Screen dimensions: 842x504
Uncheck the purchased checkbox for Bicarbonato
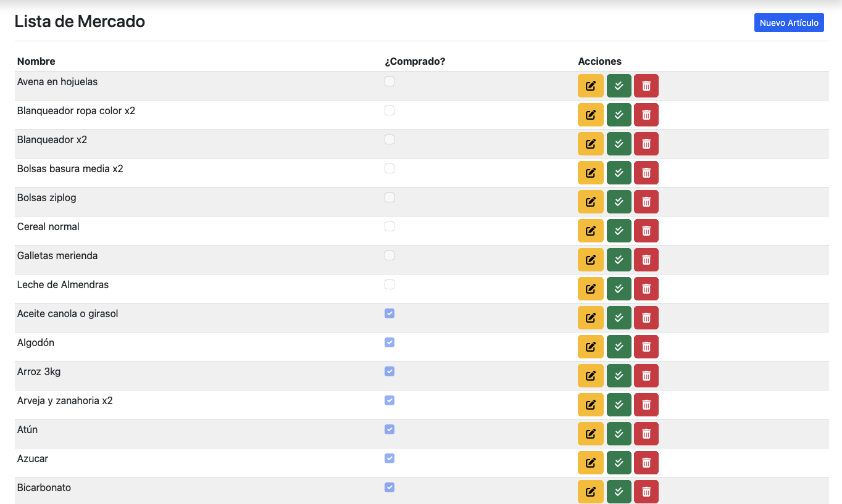[x=390, y=487]
